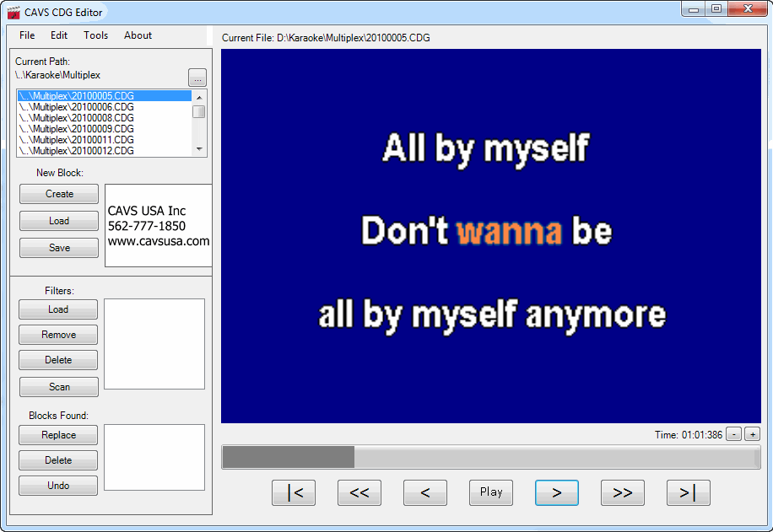
Task: Click the Filters Scan button
Action: pos(59,387)
